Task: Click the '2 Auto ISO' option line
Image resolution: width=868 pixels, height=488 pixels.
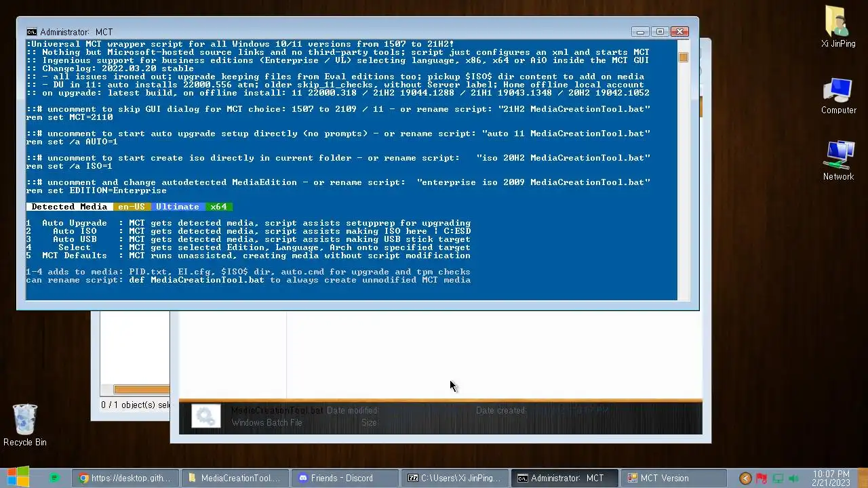Action: point(248,231)
